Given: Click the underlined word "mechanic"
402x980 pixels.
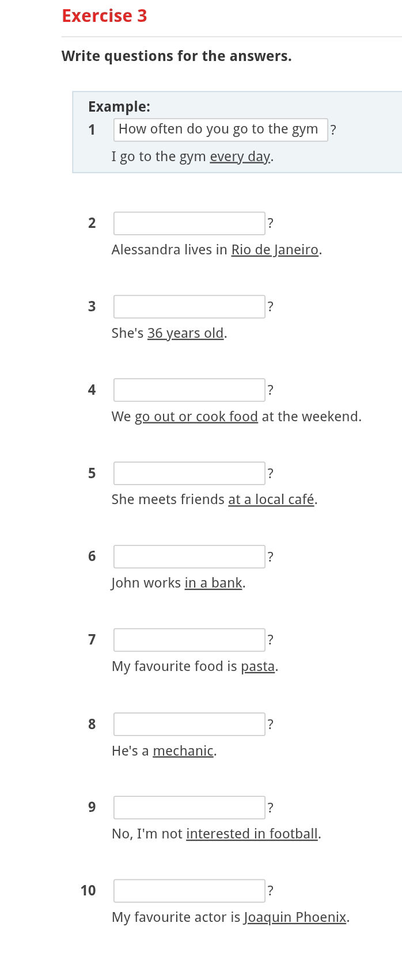Looking at the screenshot, I should click(x=183, y=751).
